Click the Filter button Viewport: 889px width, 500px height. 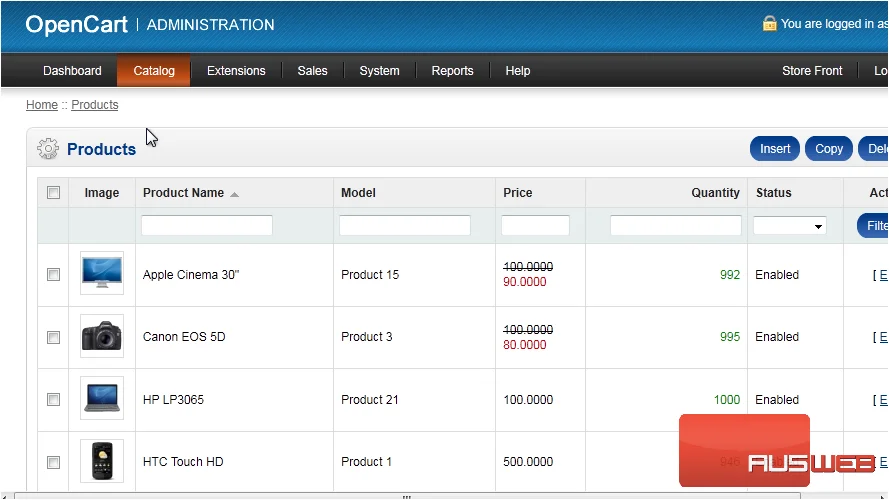click(873, 226)
